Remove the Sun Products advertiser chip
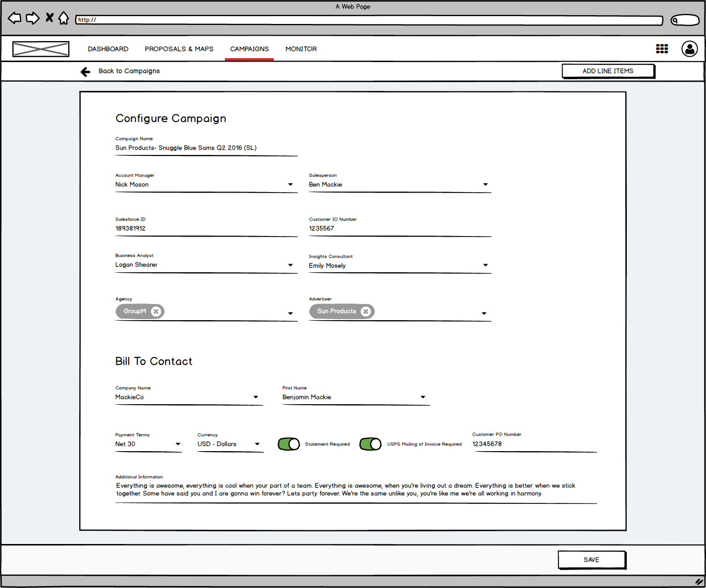The width and height of the screenshot is (706, 588). 365,311
